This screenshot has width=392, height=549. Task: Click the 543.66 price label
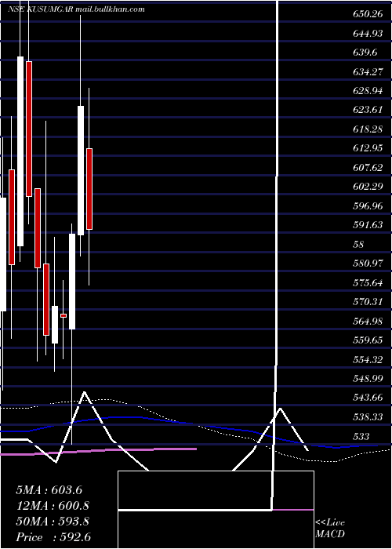(x=368, y=398)
